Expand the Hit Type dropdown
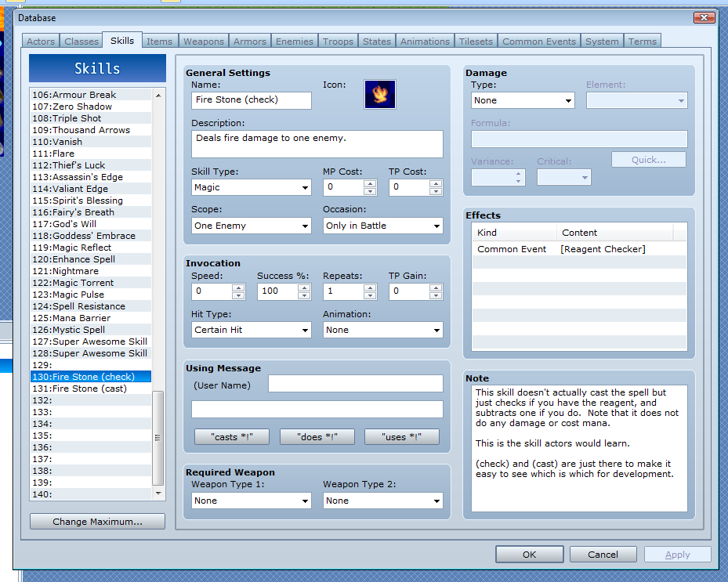The width and height of the screenshot is (728, 582). click(252, 330)
